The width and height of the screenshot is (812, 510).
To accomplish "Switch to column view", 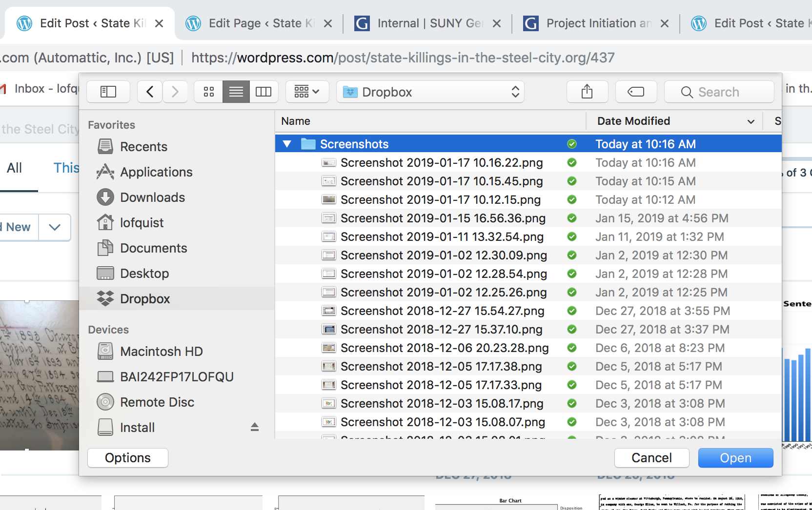I will pyautogui.click(x=264, y=92).
